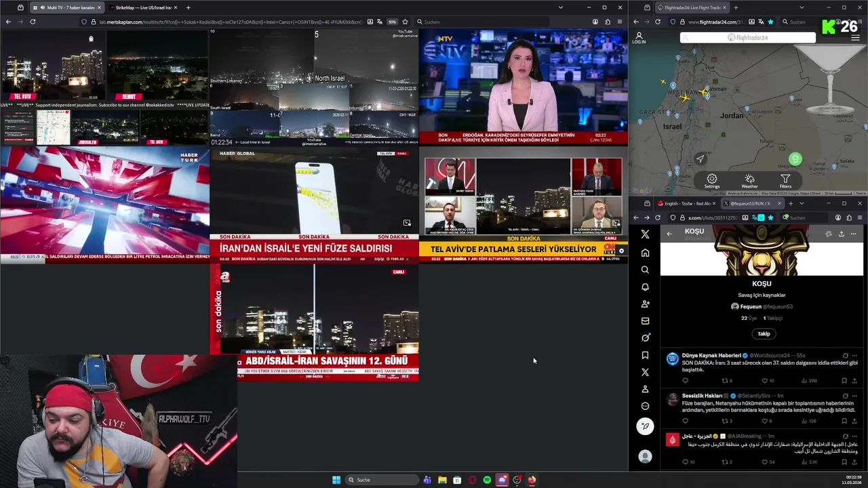Bookmark the Sessizlik Hakları tweet

[x=844, y=421]
